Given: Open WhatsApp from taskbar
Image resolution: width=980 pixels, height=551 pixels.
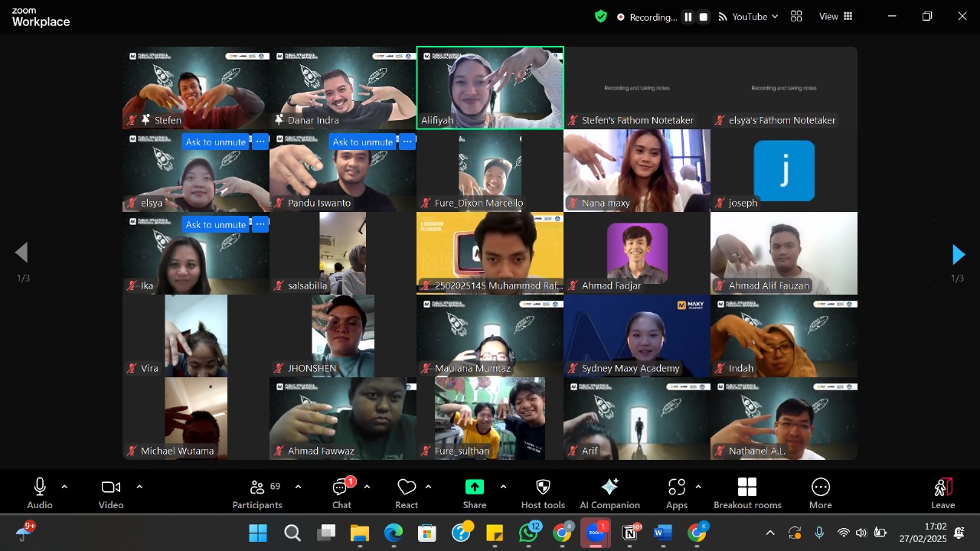Looking at the screenshot, I should 528,533.
